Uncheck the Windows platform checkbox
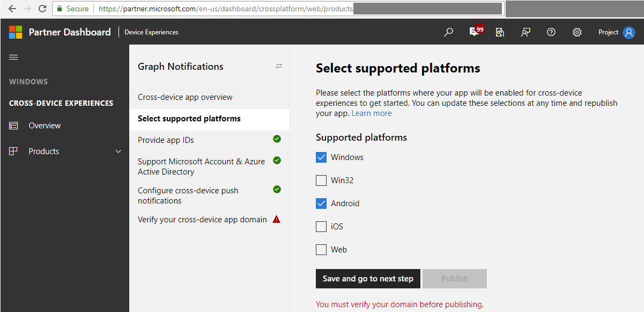The width and height of the screenshot is (644, 312). point(321,157)
